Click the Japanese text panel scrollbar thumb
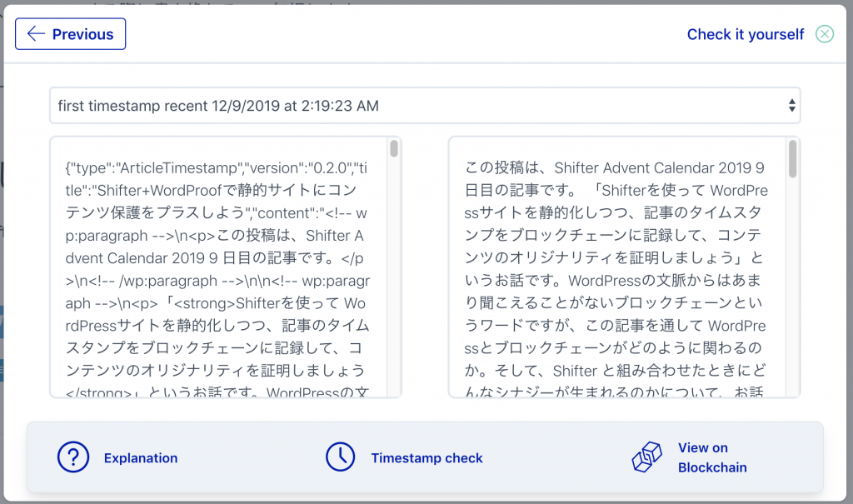Screen dimensions: 853x504 coord(793,158)
